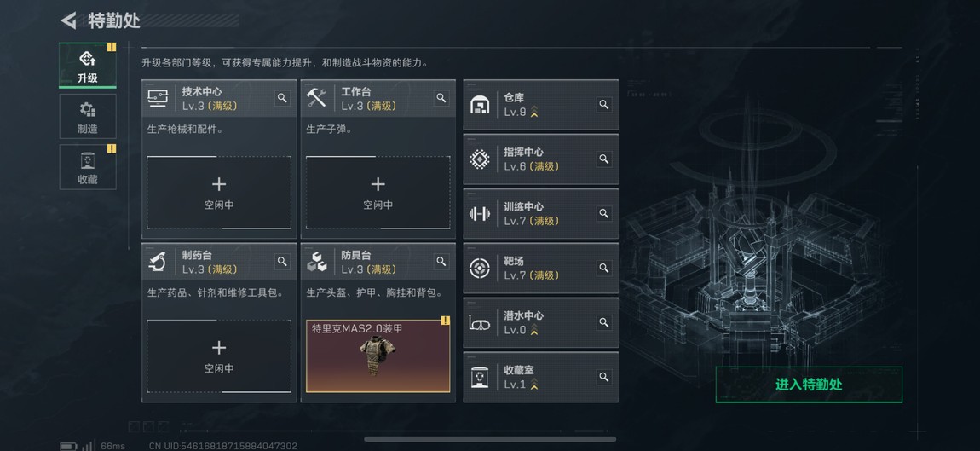Viewport: 980px width, 451px height.
Task: Click the 靶场 magnifier icon
Action: [x=603, y=268]
